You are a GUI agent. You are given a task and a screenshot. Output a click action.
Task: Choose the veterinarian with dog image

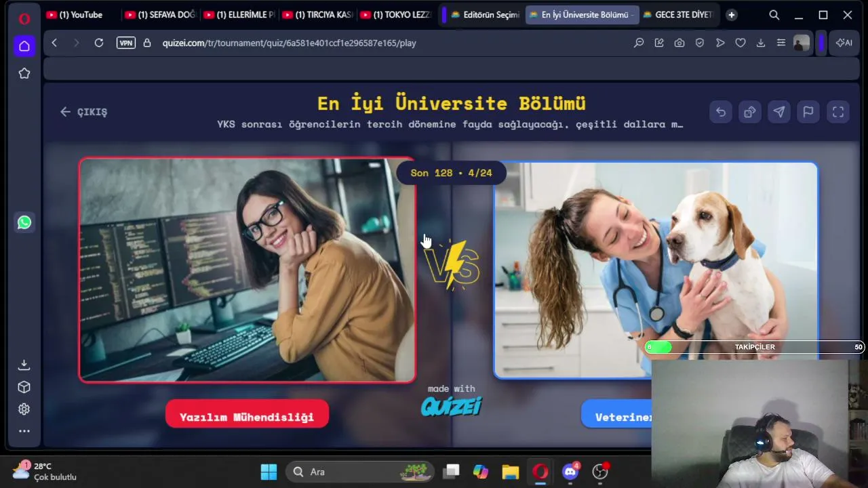[x=656, y=270]
